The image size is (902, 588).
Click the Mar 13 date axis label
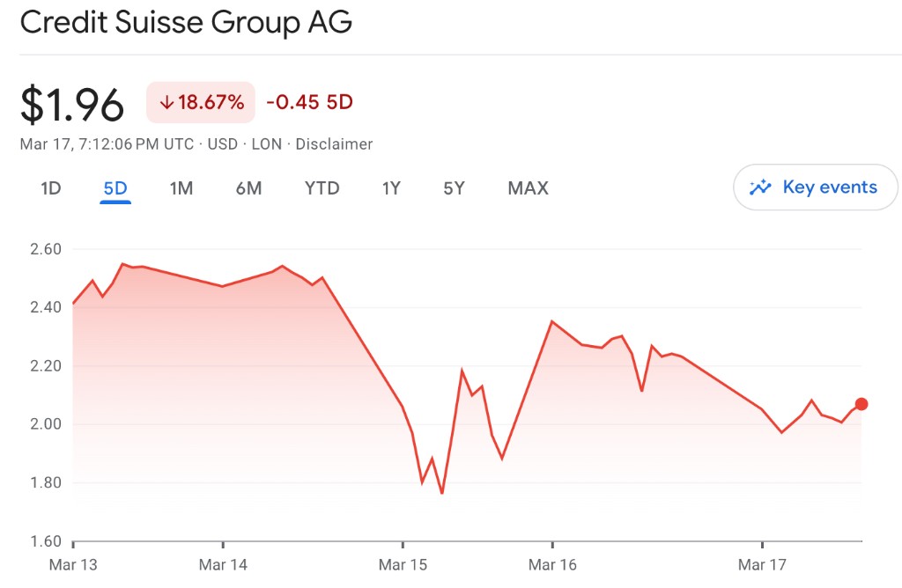(73, 564)
